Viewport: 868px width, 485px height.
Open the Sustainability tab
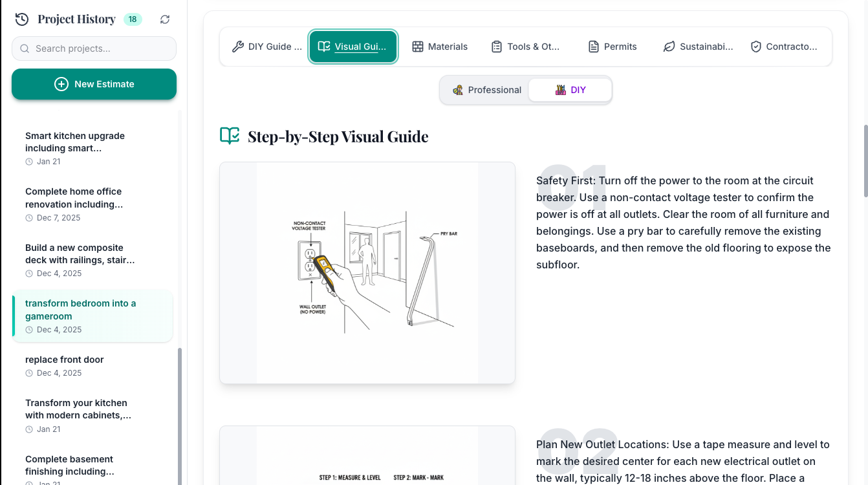coord(699,46)
